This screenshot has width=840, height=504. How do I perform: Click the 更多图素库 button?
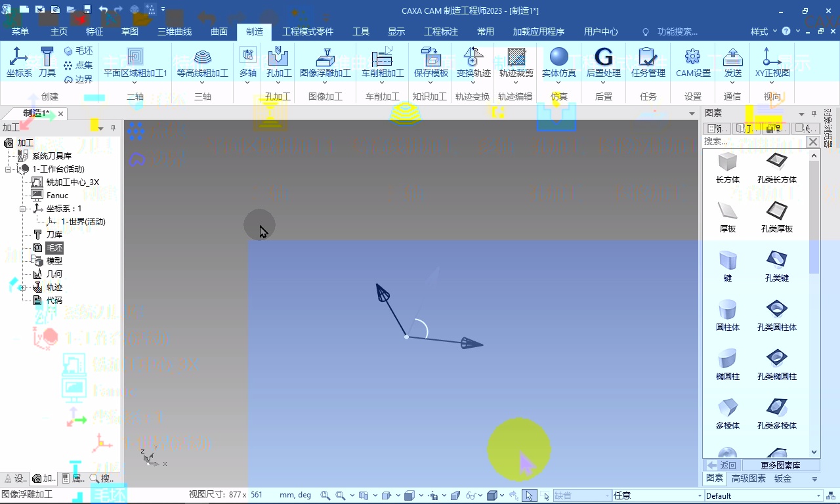tap(780, 465)
